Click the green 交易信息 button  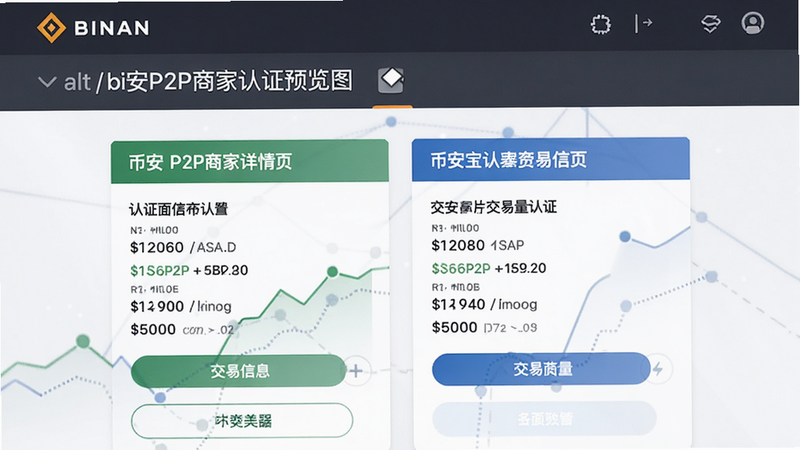(x=238, y=370)
